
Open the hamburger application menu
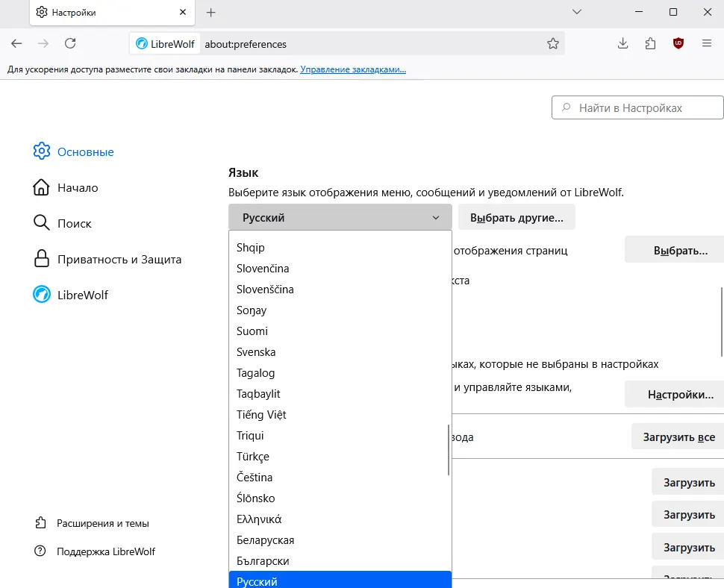706,44
